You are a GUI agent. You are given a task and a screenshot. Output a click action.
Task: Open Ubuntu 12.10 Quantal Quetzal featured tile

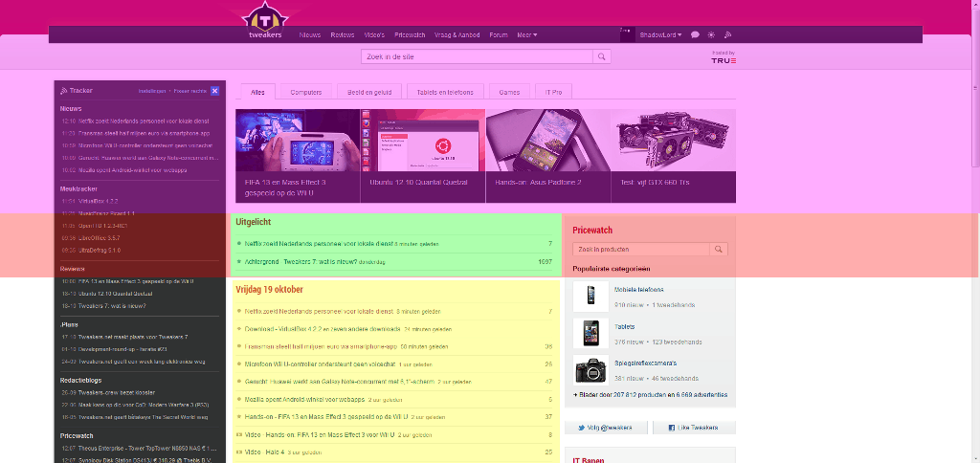(x=422, y=156)
